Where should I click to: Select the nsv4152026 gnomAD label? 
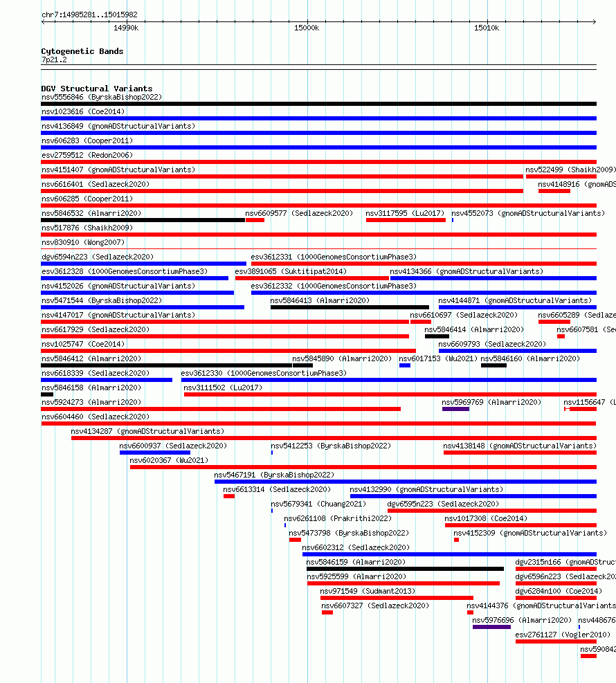pyautogui.click(x=118, y=286)
